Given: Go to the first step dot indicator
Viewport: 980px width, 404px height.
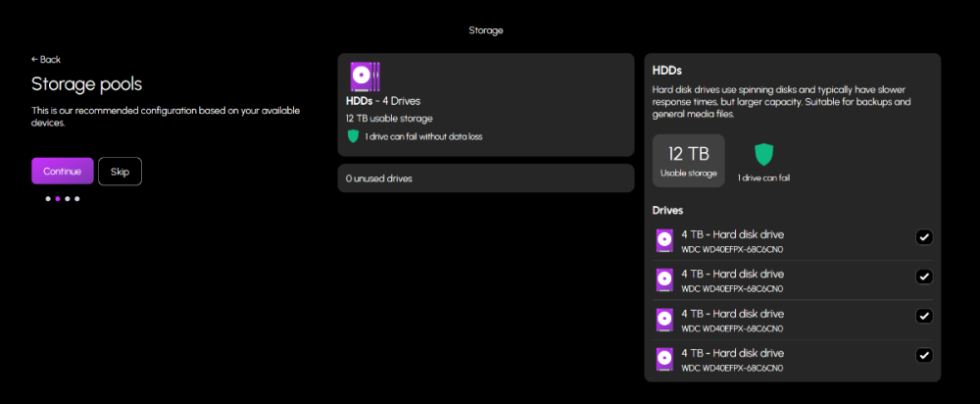Looking at the screenshot, I should (47, 199).
